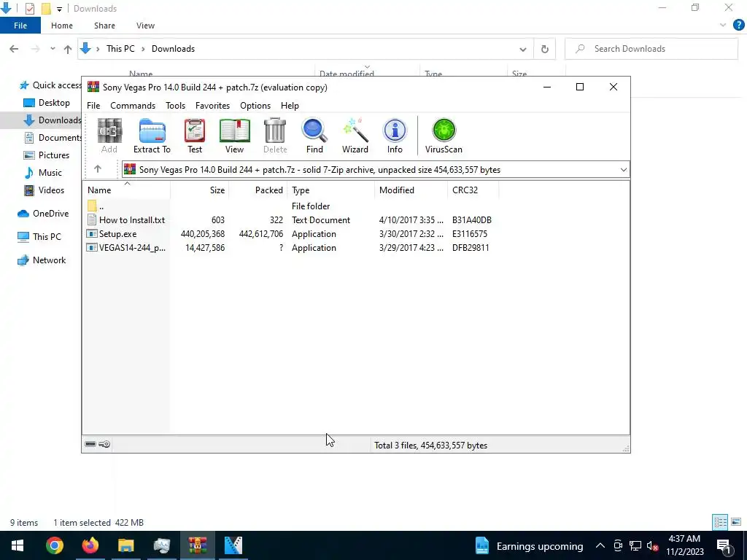Open OneDrive in navigation pane
Image resolution: width=747 pixels, height=560 pixels.
[x=43, y=214]
